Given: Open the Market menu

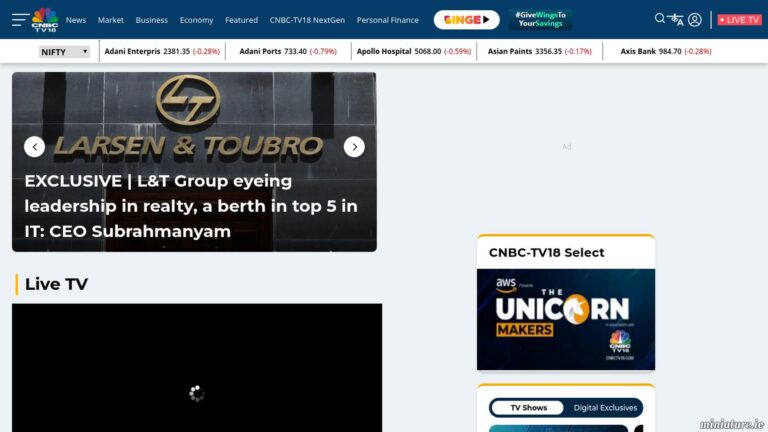Looking at the screenshot, I should (111, 20).
